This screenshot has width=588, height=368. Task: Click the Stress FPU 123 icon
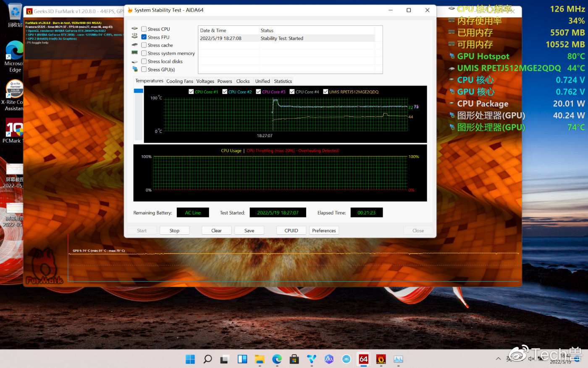pos(135,37)
